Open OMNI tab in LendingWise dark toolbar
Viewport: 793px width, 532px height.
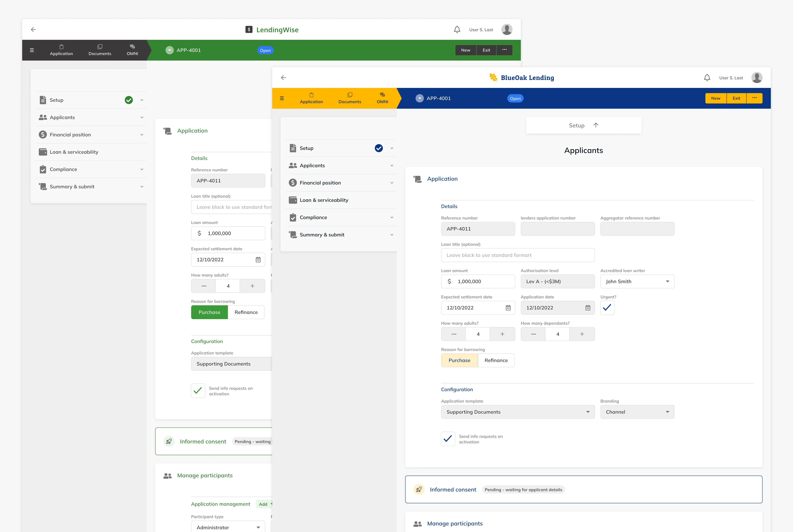click(132, 50)
